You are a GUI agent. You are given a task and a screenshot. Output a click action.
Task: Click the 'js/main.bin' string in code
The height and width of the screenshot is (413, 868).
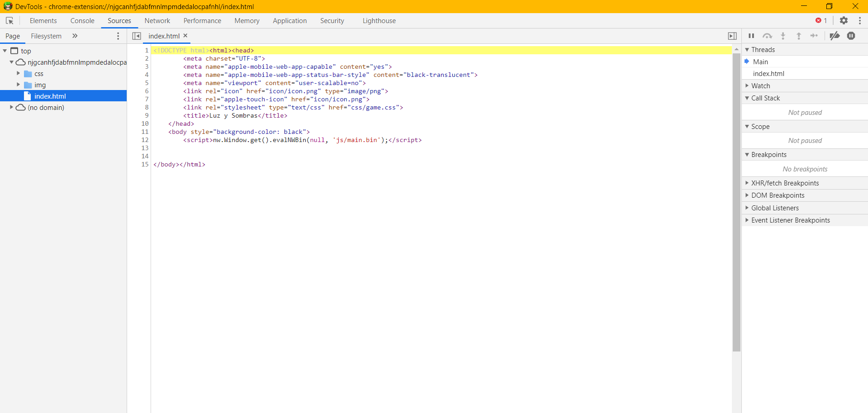[356, 140]
